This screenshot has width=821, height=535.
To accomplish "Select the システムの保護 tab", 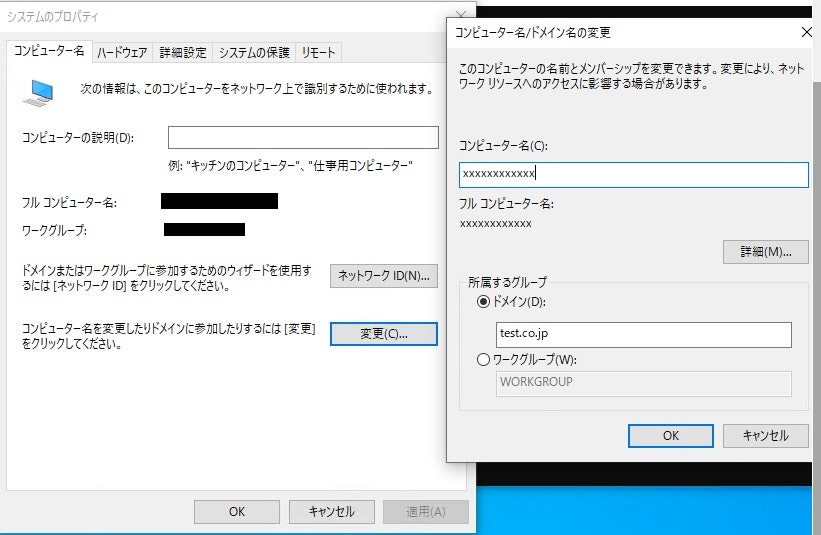I will click(254, 52).
